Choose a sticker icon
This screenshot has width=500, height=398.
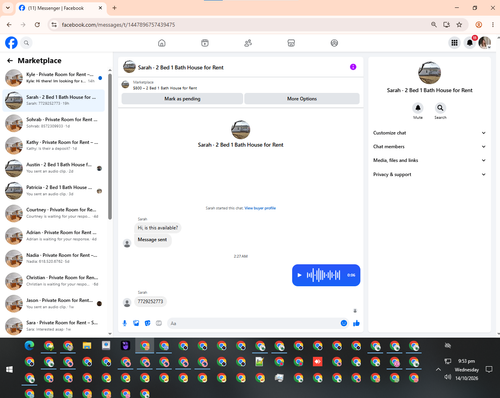147,323
